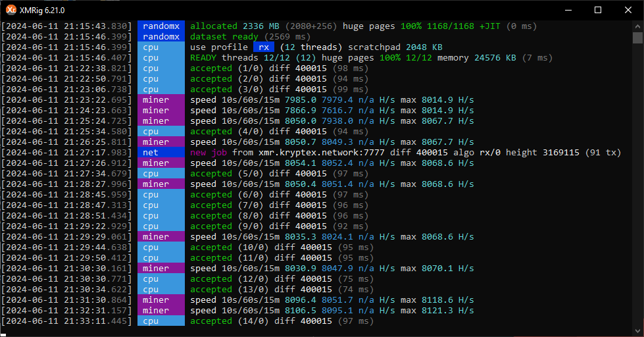Image resolution: width=644 pixels, height=337 pixels.
Task: Click the 'memory 24576 KB' text
Action: 476,57
